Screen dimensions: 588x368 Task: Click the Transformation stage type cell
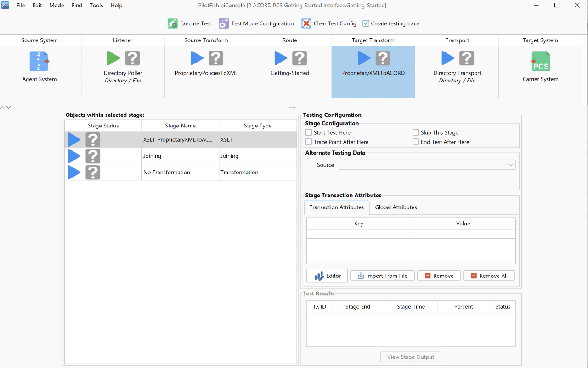(x=258, y=172)
